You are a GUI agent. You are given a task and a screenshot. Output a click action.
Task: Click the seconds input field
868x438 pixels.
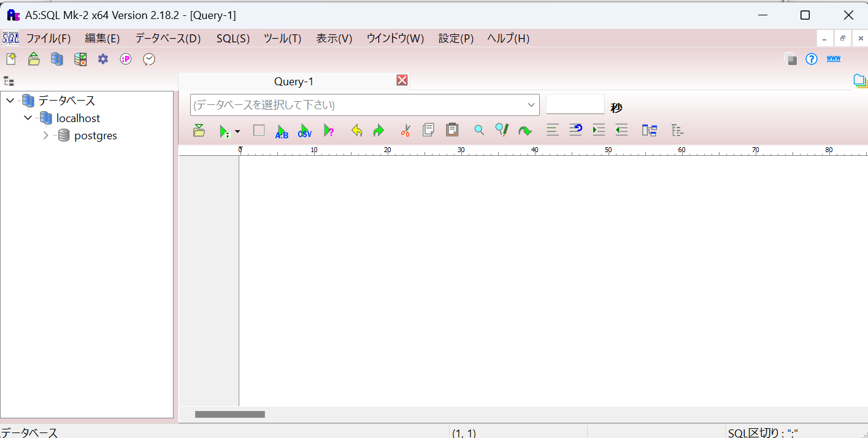click(575, 104)
